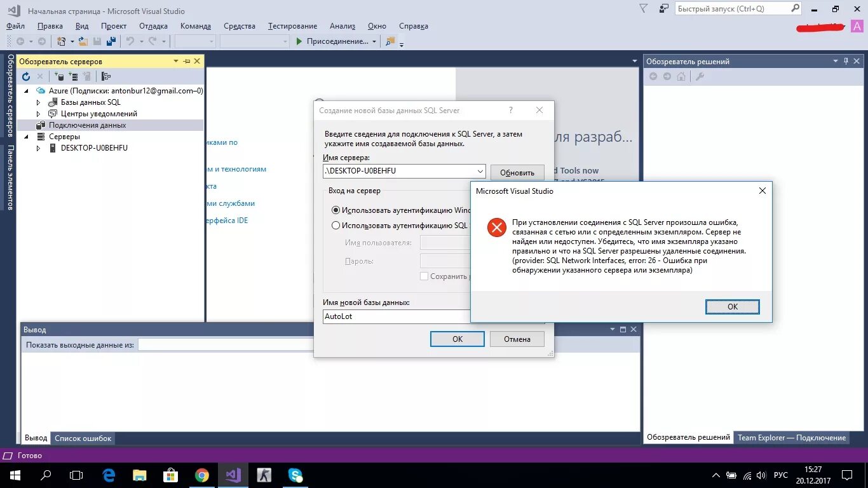Screen dimensions: 868x488
Task: Expand the DESKTOP-U0BEHFU server node
Action: (38, 148)
